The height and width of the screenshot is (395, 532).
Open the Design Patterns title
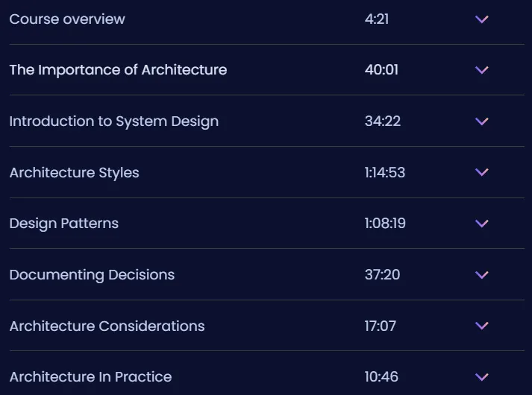click(x=63, y=224)
